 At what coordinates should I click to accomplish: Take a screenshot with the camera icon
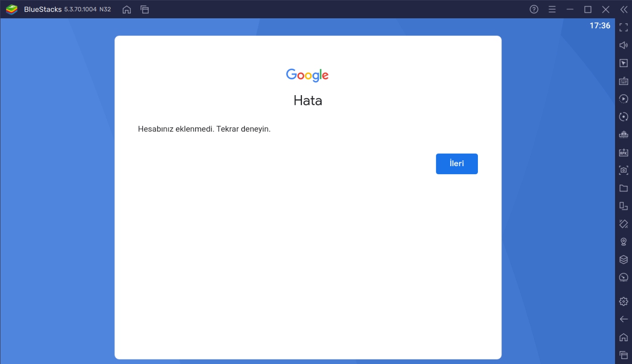tap(624, 170)
